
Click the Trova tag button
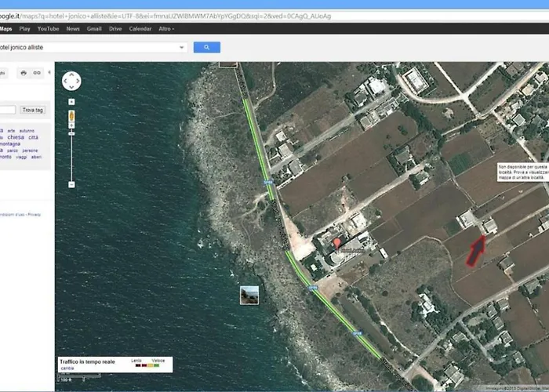(33, 111)
